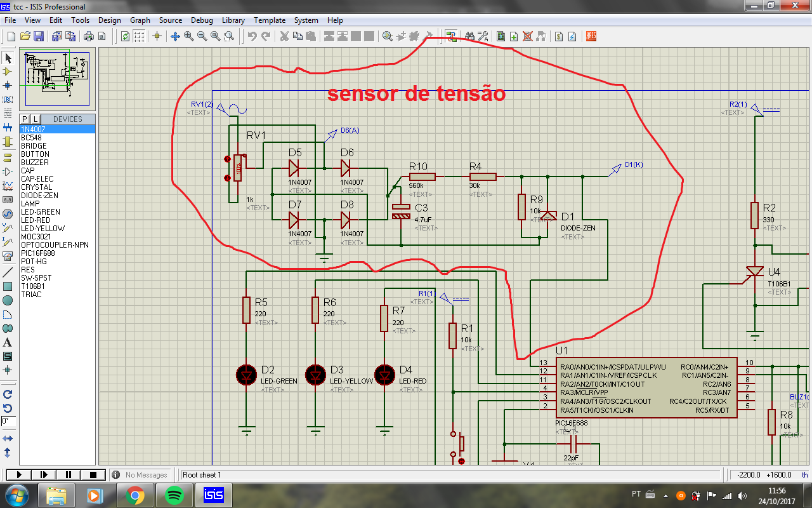Select the 2D line tool

(x=8, y=272)
